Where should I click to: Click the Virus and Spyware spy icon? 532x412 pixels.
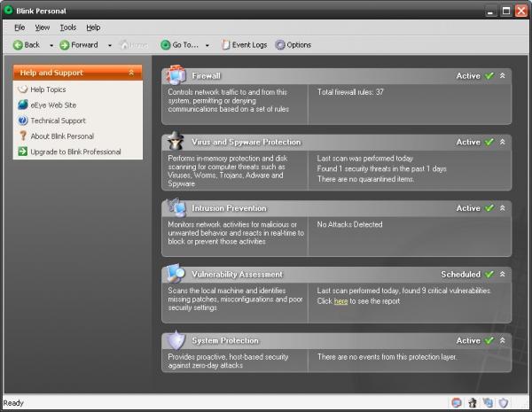[176, 140]
